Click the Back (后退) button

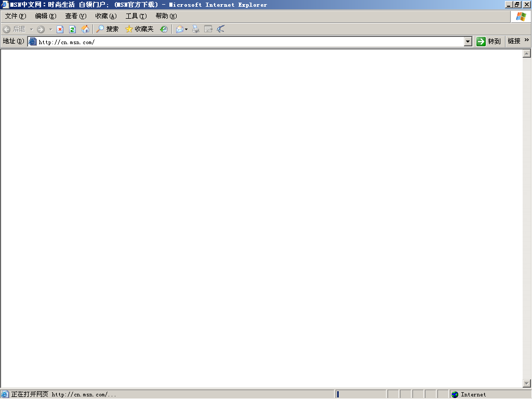[x=14, y=29]
